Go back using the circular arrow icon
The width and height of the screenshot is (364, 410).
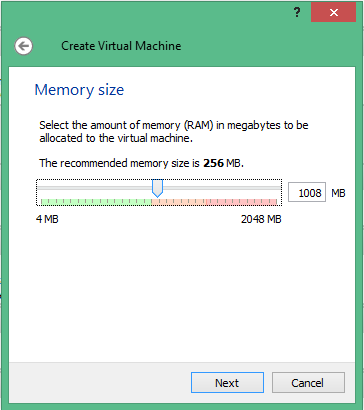click(x=23, y=46)
